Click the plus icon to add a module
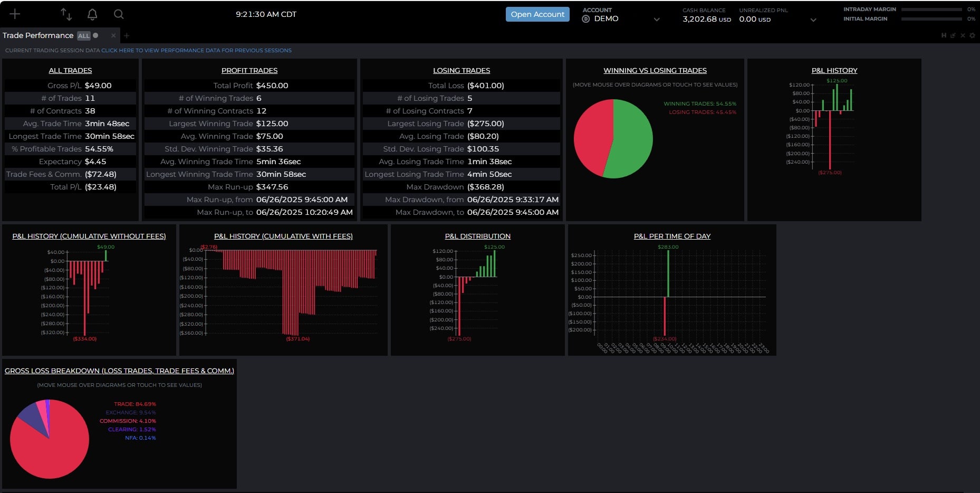The height and width of the screenshot is (493, 980). [15, 14]
